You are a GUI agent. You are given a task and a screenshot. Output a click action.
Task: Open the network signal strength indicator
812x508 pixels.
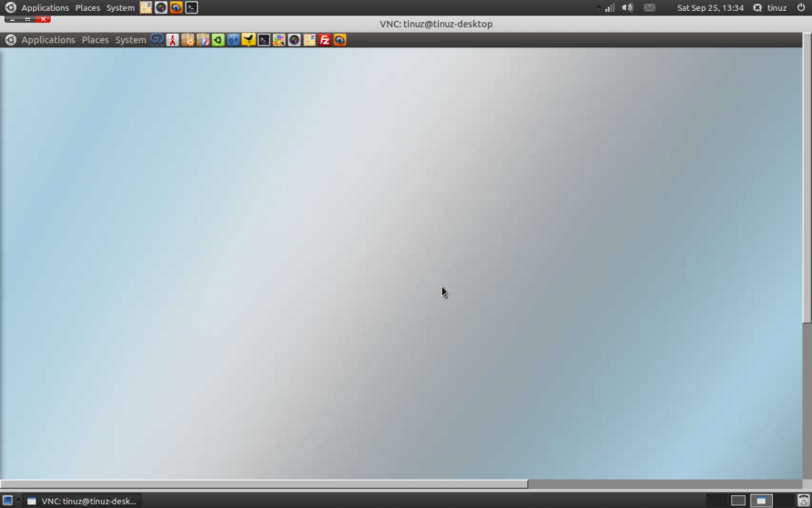(608, 8)
